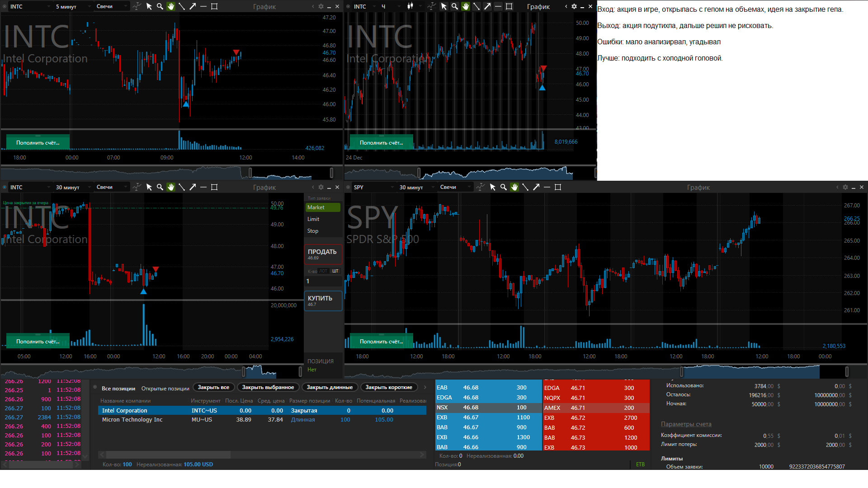The width and height of the screenshot is (868, 488).
Task: Open gear settings of INTC hourly chart
Action: point(574,6)
